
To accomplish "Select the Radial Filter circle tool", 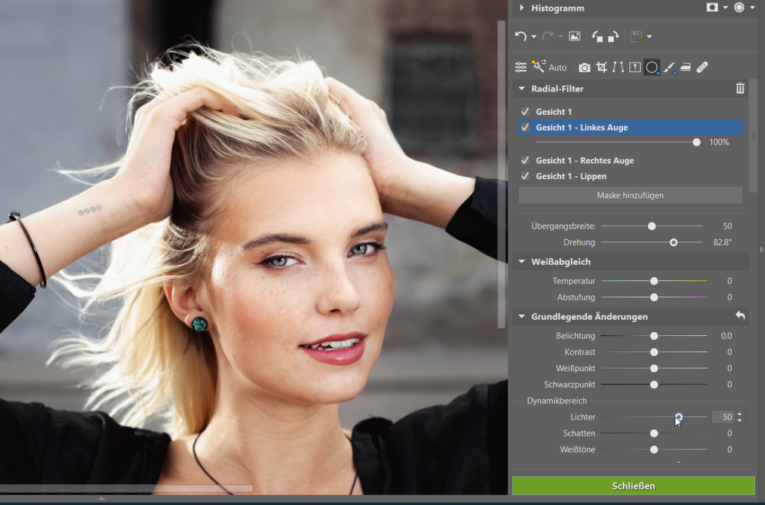I will pyautogui.click(x=651, y=67).
